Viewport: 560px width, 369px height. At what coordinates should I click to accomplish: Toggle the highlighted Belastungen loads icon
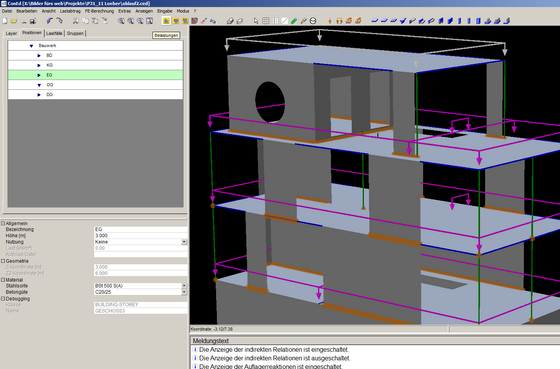tap(166, 21)
